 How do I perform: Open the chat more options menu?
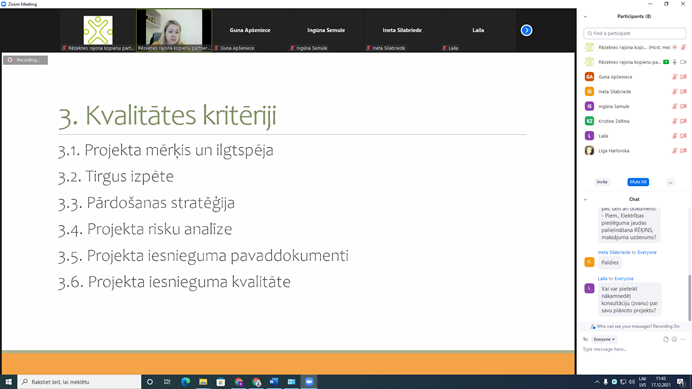coord(683,339)
